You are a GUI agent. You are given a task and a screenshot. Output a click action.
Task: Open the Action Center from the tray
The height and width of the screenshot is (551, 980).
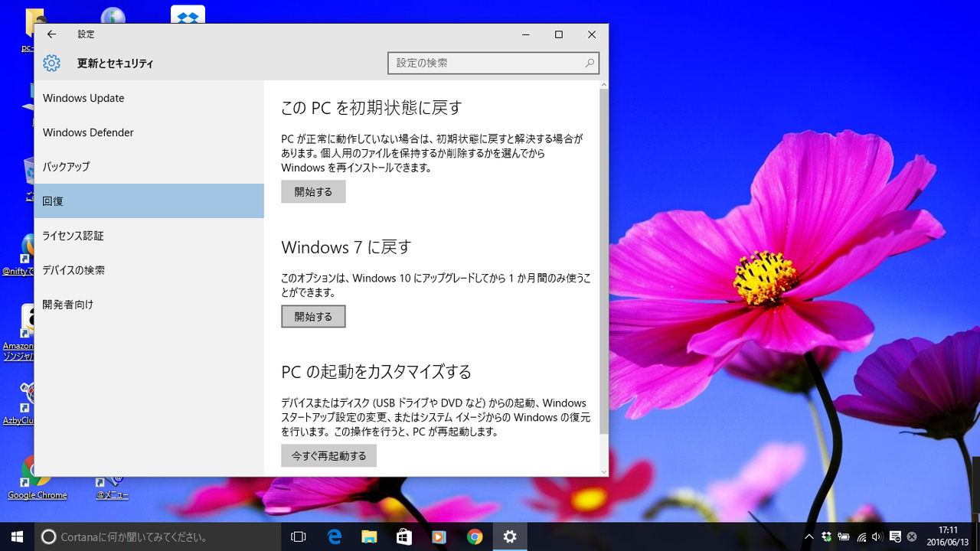pyautogui.click(x=894, y=536)
